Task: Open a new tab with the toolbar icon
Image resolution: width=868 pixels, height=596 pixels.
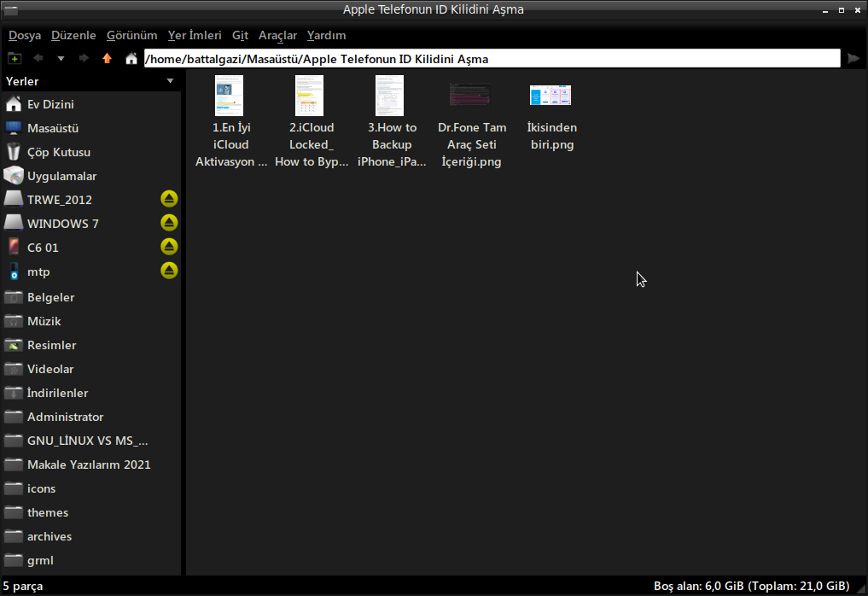Action: click(x=15, y=58)
